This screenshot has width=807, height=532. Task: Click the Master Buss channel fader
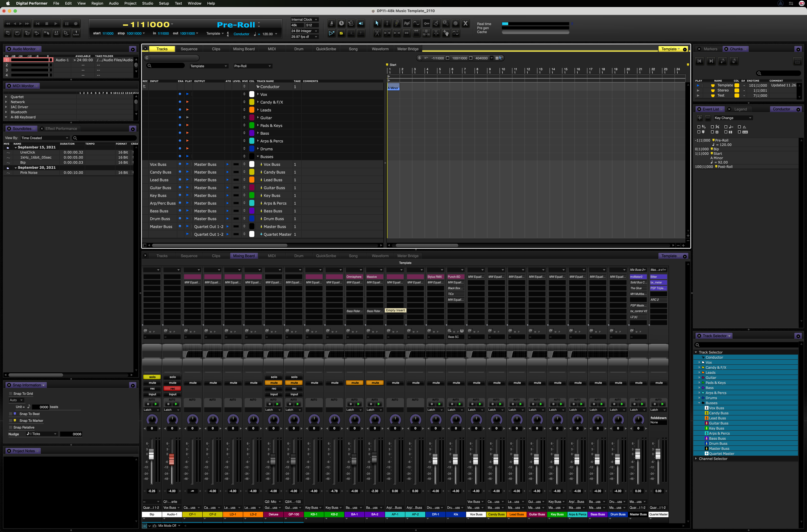(638, 454)
